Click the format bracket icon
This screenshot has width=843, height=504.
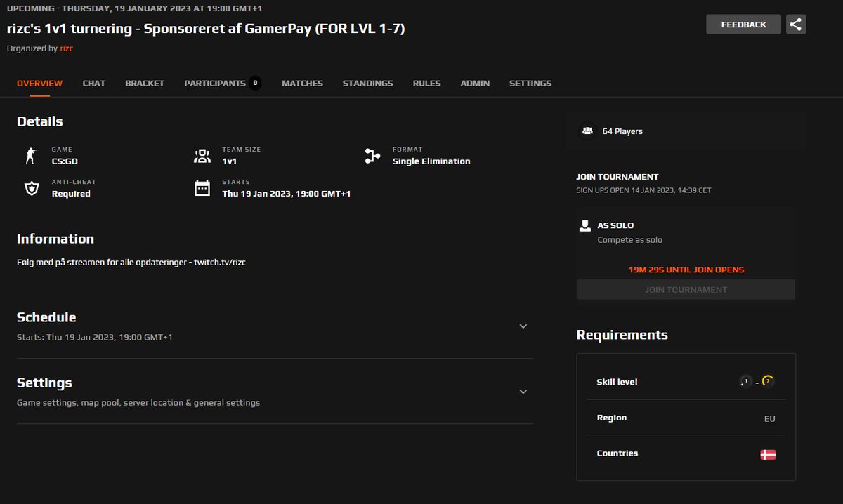pyautogui.click(x=372, y=156)
